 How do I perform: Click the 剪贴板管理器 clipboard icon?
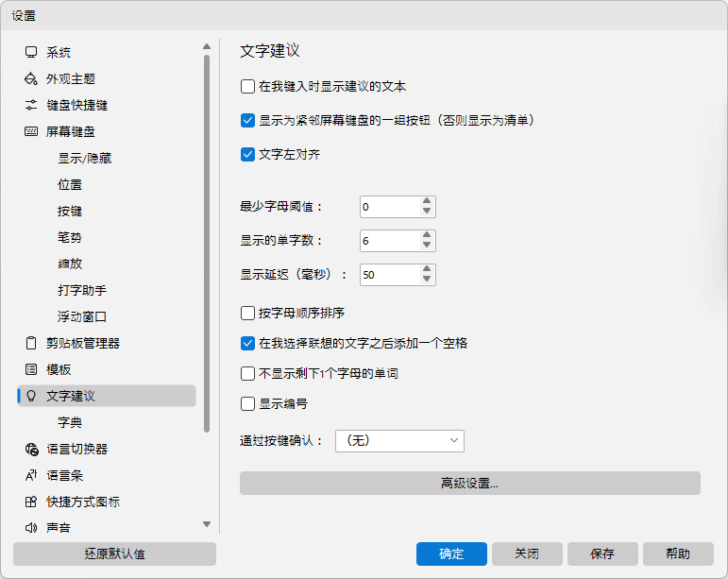point(31,343)
